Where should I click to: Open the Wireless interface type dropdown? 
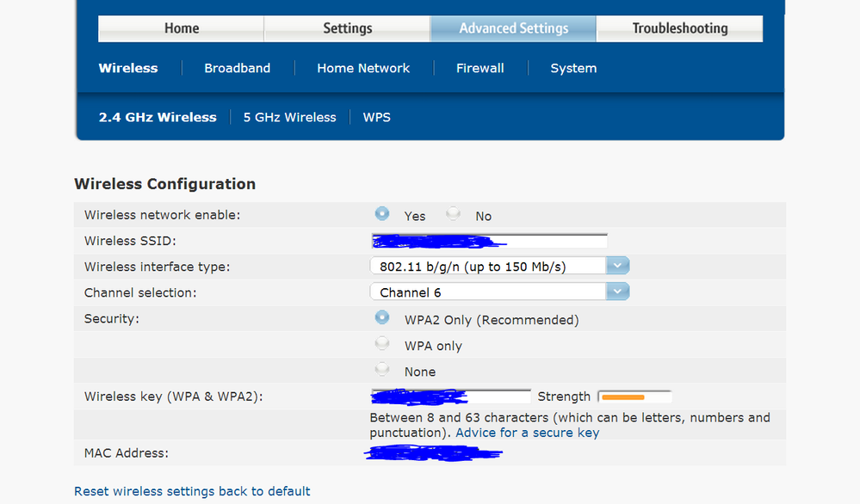pos(499,267)
